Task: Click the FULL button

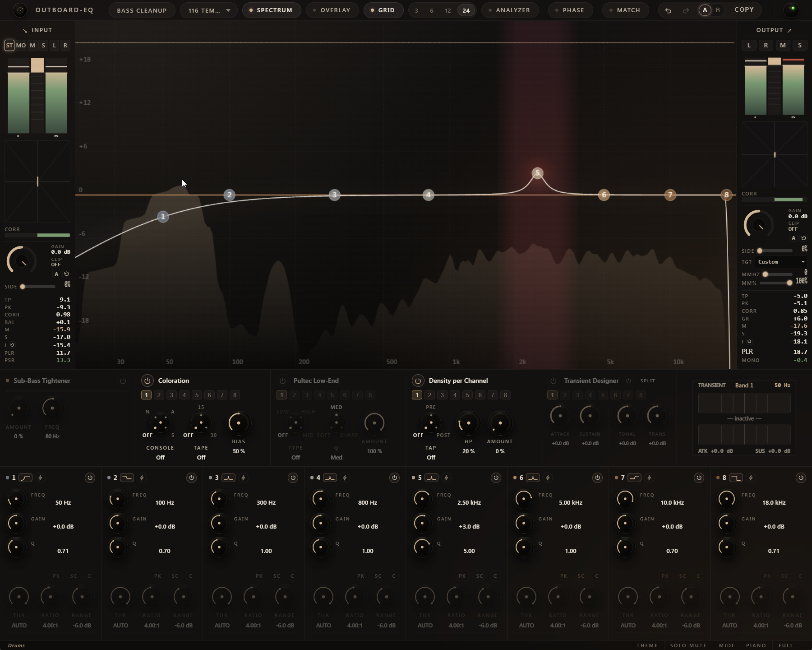Action: click(786, 645)
